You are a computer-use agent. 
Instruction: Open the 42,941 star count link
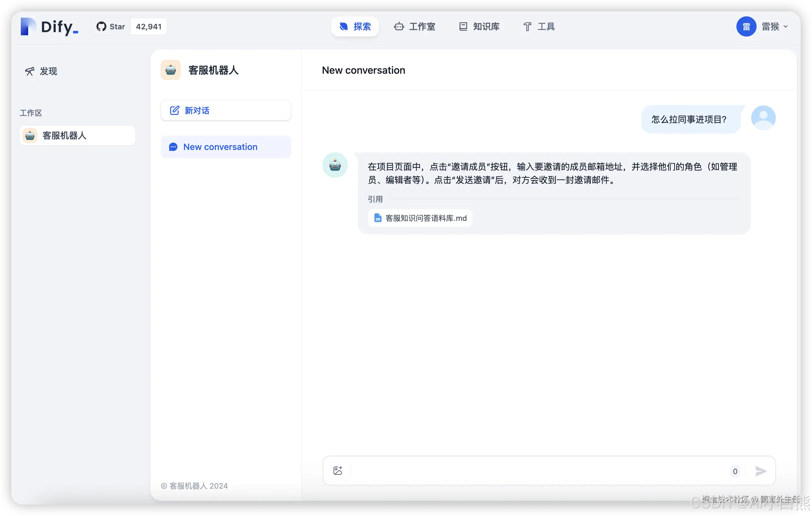pos(149,27)
